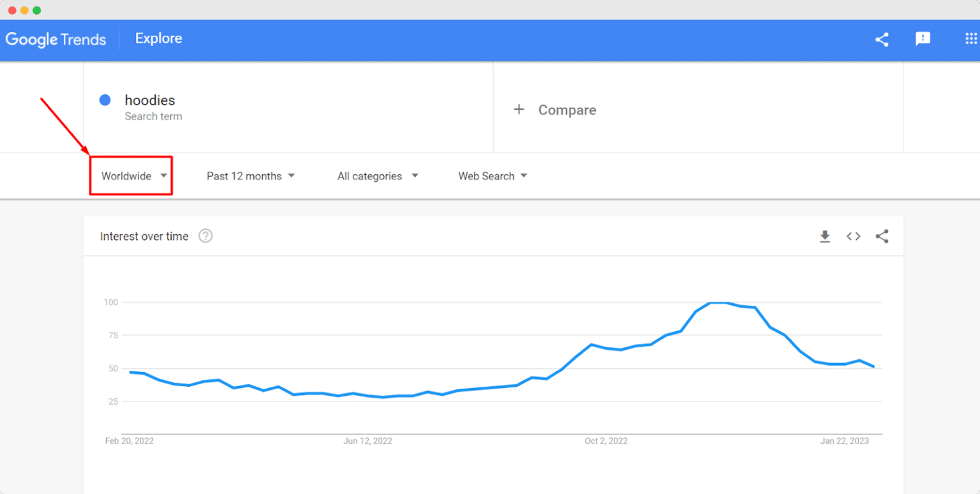Select the Explore menu item
This screenshot has width=980, height=494.
tap(158, 38)
